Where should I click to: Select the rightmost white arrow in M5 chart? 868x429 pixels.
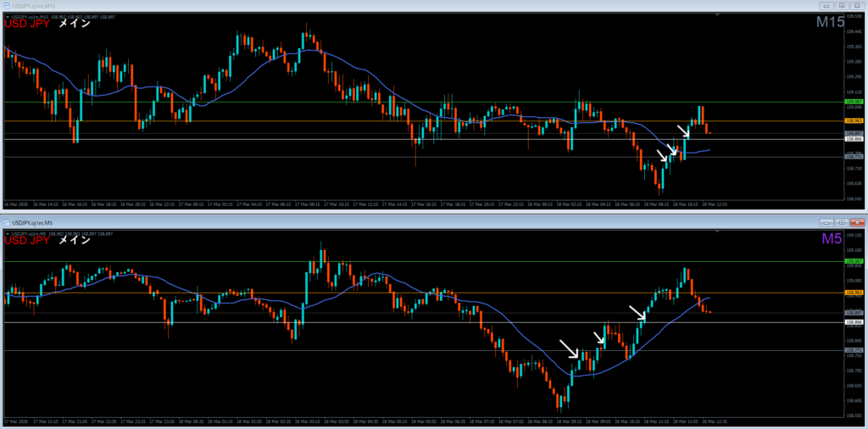(637, 313)
